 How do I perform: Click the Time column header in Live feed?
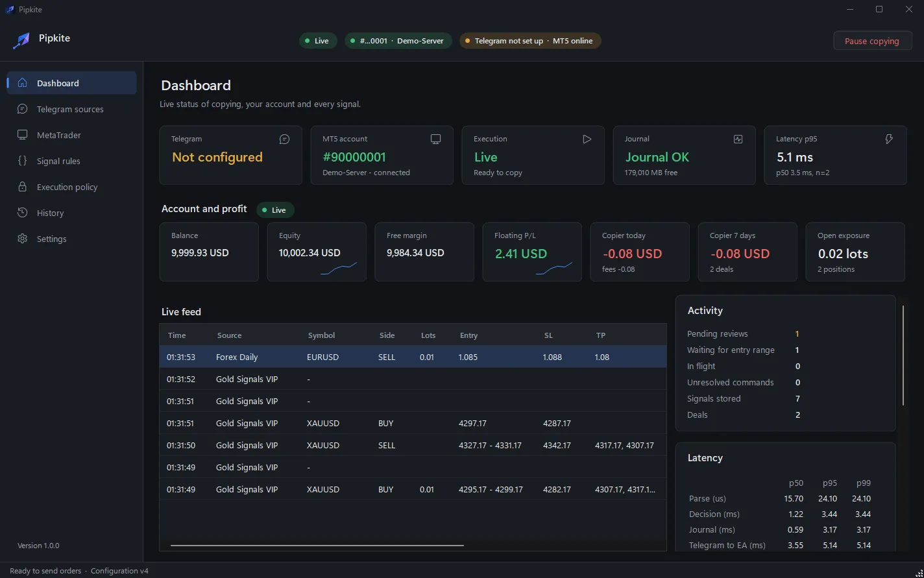[x=176, y=335]
